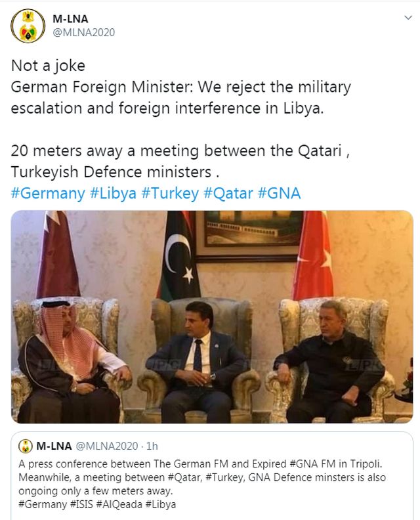Open the #Germany hashtag in the main tweet
The height and width of the screenshot is (520, 420).
[x=48, y=194]
